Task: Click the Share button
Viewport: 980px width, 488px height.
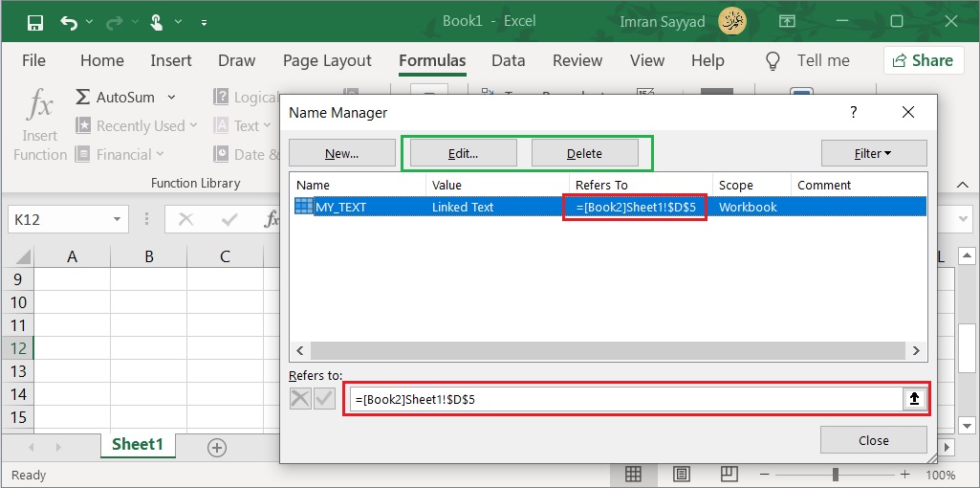Action: [924, 60]
